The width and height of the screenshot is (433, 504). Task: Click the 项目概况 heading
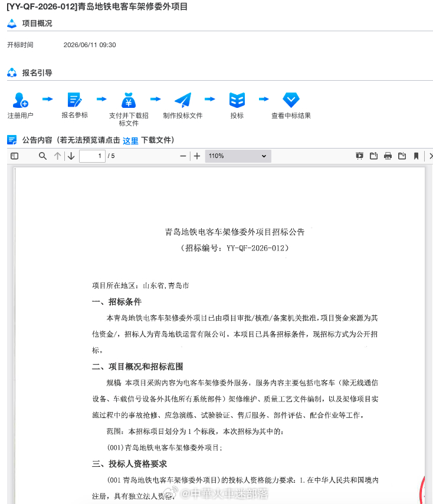pos(37,24)
